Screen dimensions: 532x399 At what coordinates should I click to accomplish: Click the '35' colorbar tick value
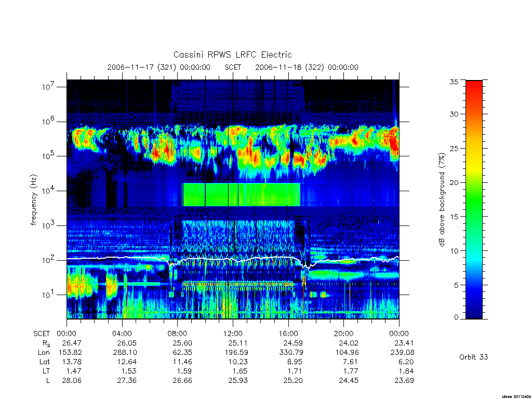454,82
